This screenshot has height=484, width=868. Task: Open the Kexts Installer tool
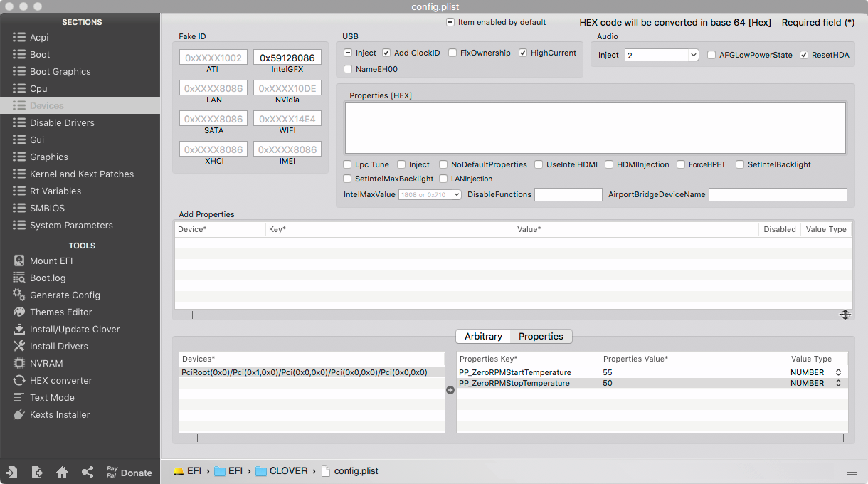[51, 414]
